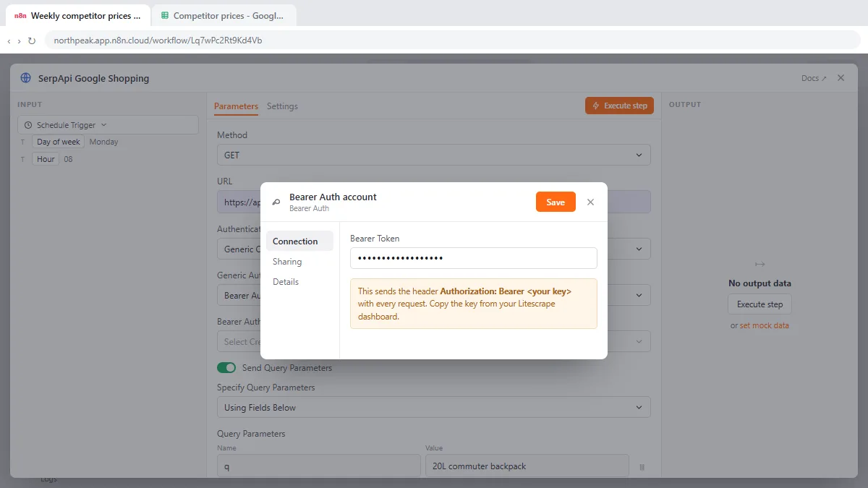Switch to Weekly competitor prices browser tab
Image resolution: width=868 pixels, height=488 pixels.
(x=77, y=16)
